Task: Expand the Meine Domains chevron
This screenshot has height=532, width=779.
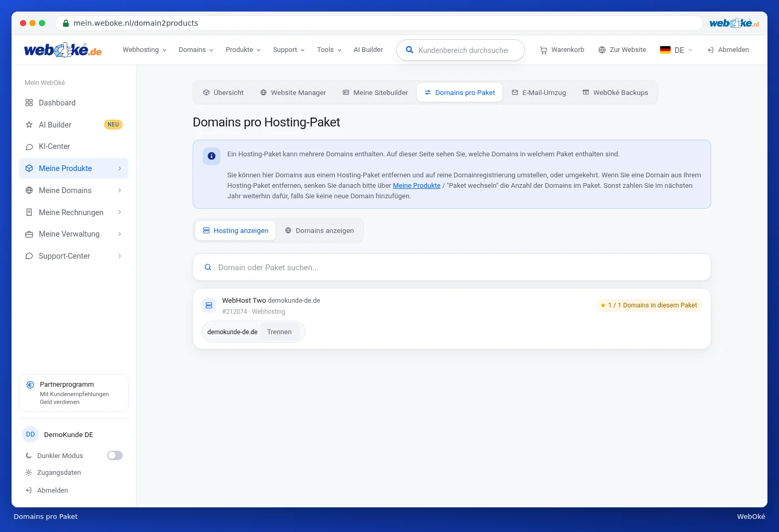Action: 120,190
